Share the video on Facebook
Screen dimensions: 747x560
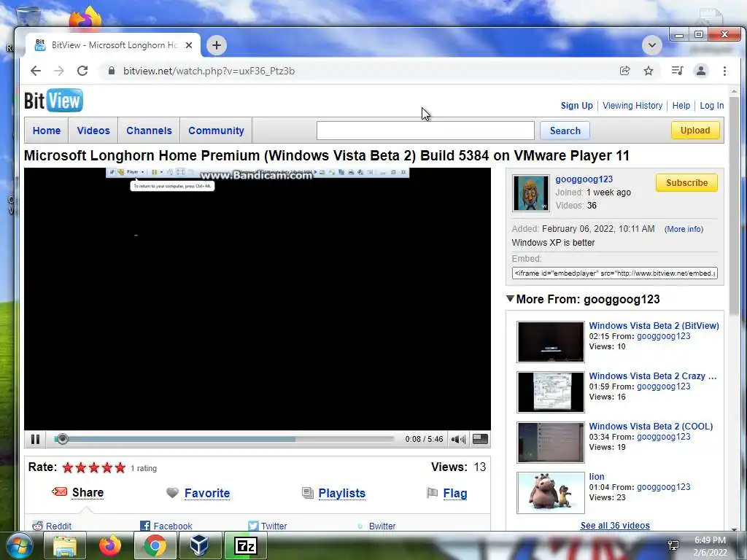coord(166,526)
